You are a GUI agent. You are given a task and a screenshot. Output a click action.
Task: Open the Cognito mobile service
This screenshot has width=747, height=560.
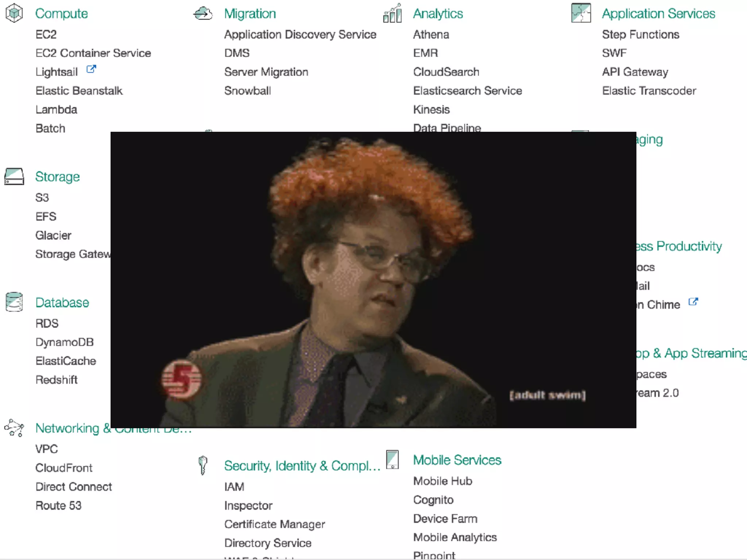tap(433, 500)
